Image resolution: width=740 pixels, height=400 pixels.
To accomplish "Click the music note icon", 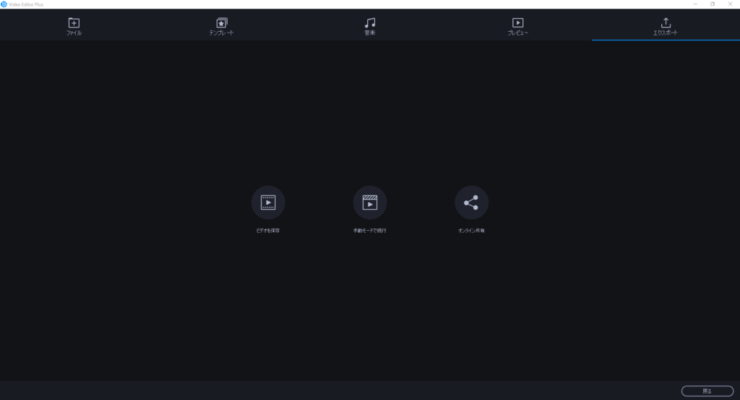I will [370, 23].
